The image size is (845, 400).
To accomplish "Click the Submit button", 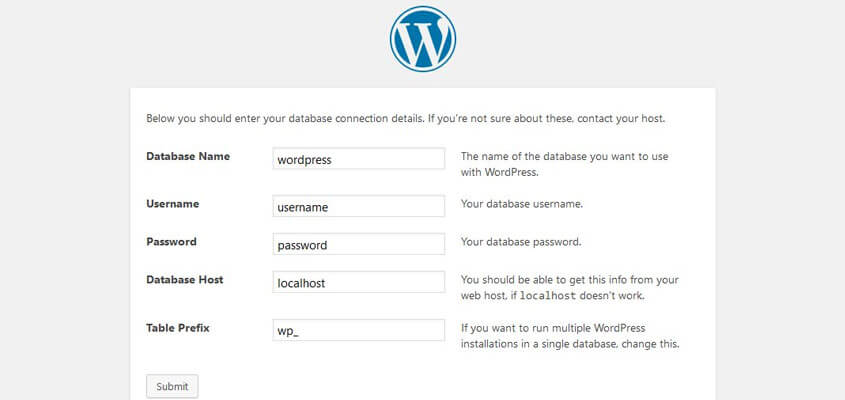I will 172,387.
